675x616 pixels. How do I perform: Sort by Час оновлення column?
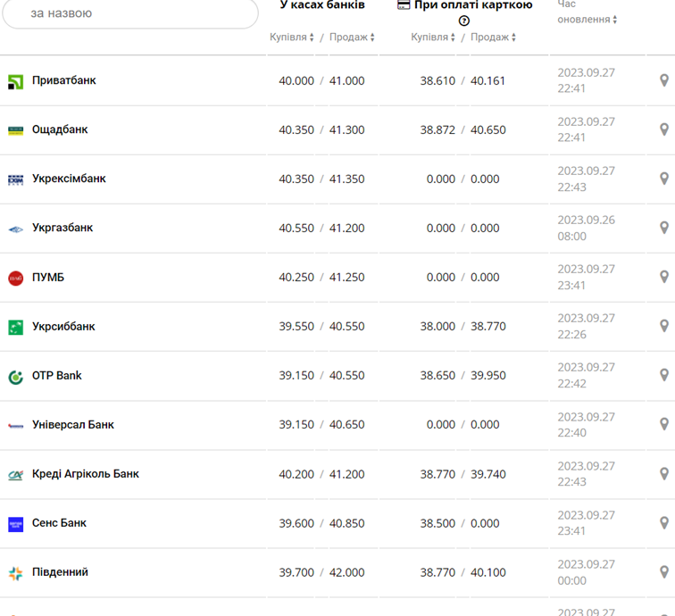[587, 19]
